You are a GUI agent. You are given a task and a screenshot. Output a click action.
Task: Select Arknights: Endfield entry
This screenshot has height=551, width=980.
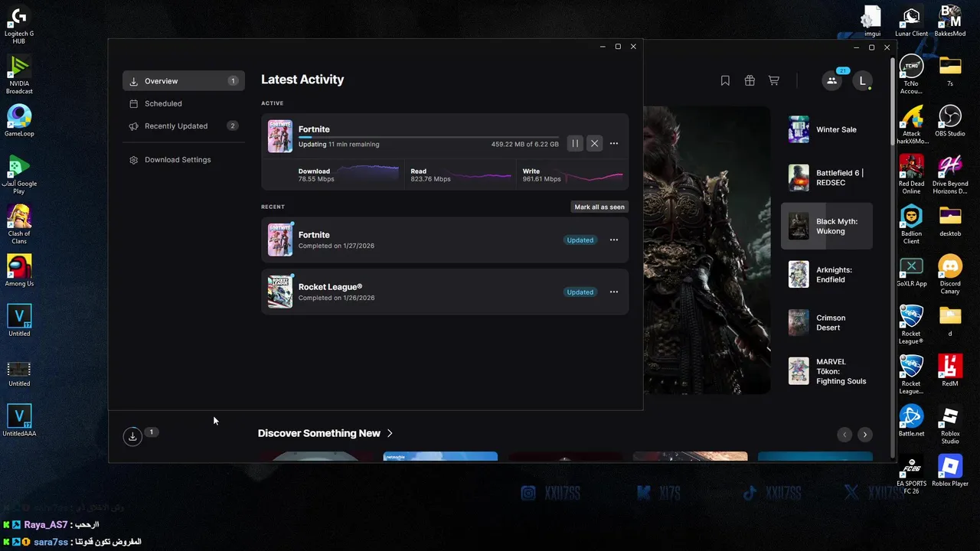[x=827, y=275]
